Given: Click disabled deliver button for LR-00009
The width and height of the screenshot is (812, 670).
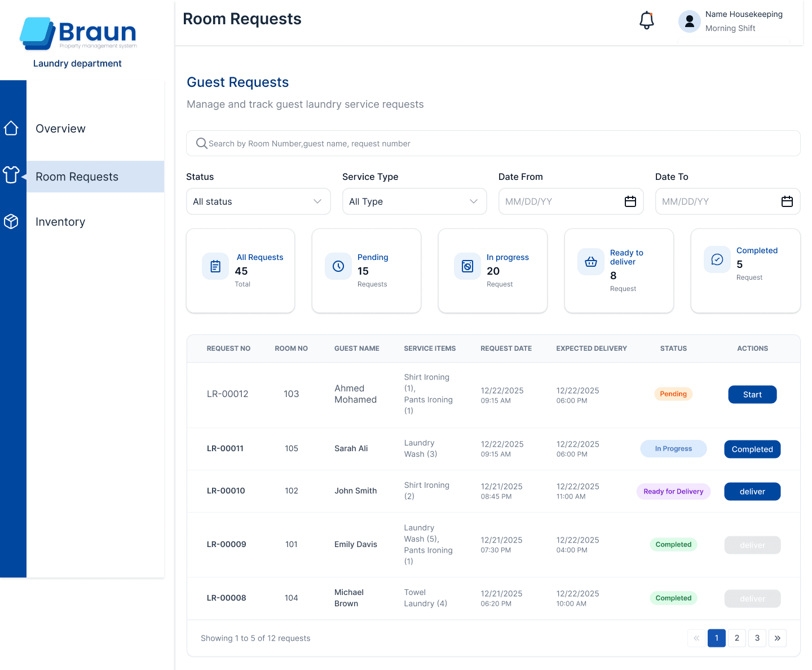Looking at the screenshot, I should click(752, 545).
